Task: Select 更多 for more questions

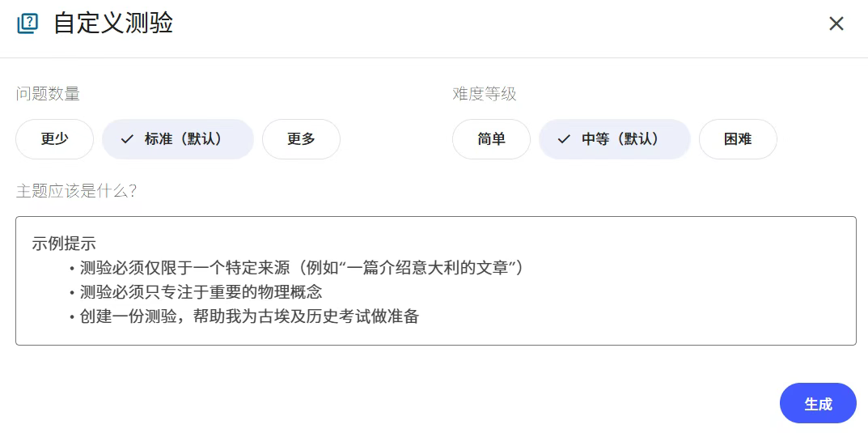Action: pyautogui.click(x=301, y=139)
